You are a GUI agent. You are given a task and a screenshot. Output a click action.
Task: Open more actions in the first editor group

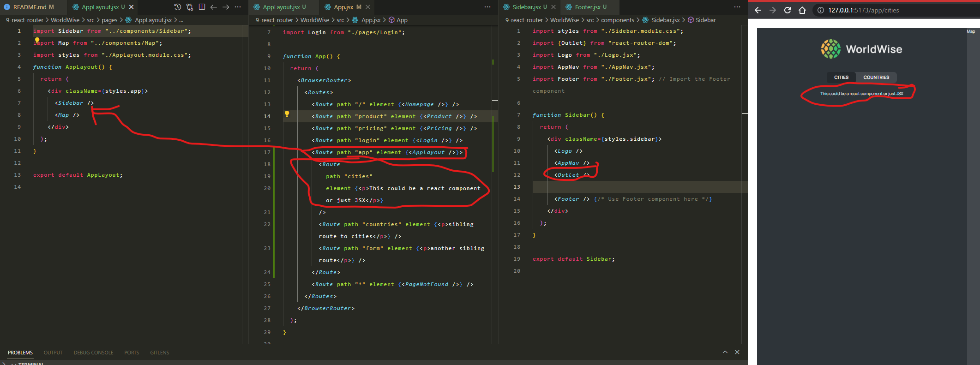[238, 7]
